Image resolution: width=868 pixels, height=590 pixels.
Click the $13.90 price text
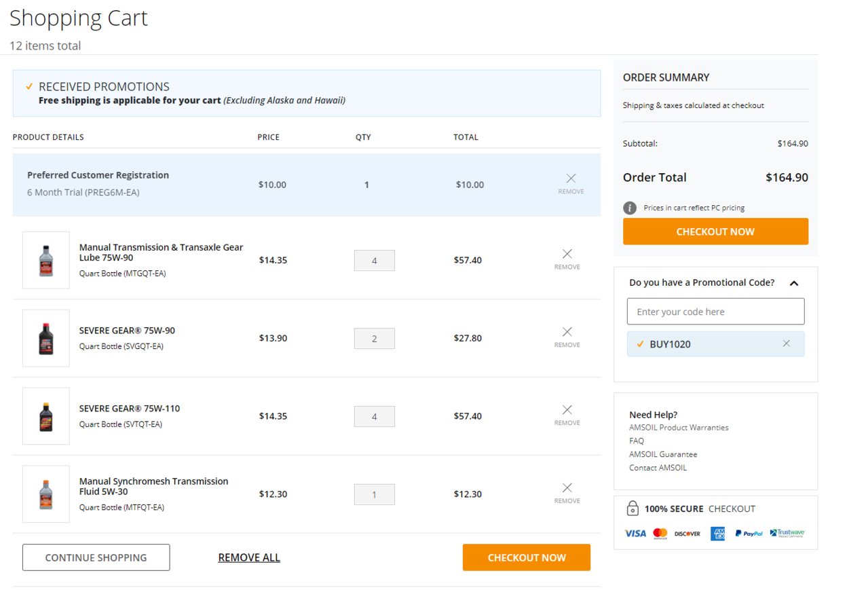(273, 338)
